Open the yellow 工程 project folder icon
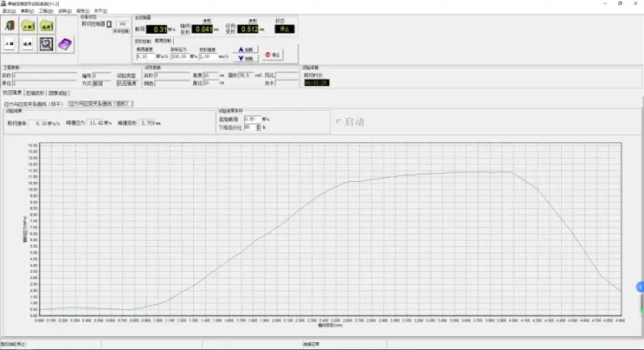The height and width of the screenshot is (350, 644). tap(28, 26)
